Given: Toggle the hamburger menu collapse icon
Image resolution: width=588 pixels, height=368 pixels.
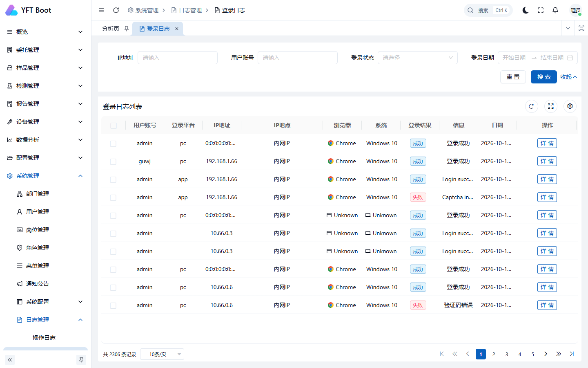Looking at the screenshot, I should pyautogui.click(x=101, y=10).
